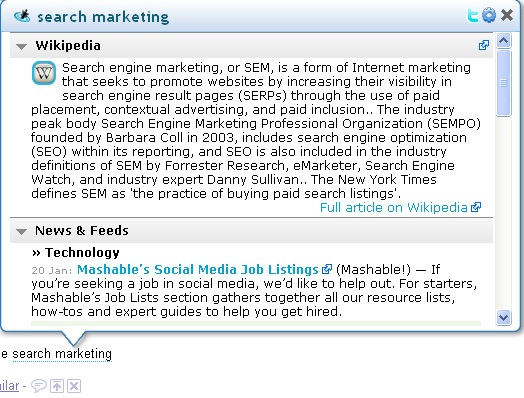The width and height of the screenshot is (524, 398).
Task: Click the bug logo beside search marketing title
Action: click(x=22, y=16)
